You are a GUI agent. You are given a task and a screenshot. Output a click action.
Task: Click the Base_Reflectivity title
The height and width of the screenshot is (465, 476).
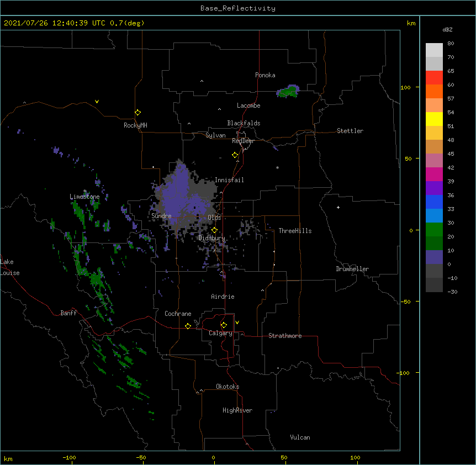[x=238, y=8]
